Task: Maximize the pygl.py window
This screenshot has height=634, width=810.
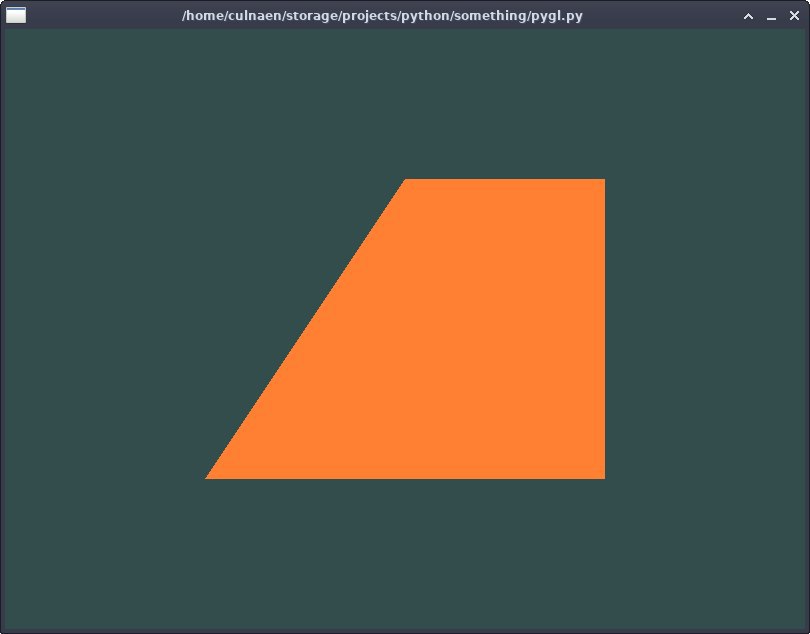Action: tap(748, 16)
